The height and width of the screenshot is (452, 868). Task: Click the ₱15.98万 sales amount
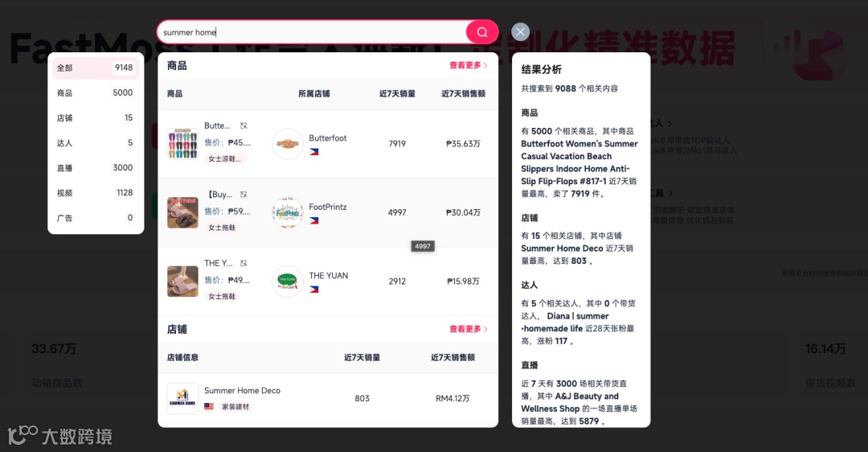(x=464, y=281)
